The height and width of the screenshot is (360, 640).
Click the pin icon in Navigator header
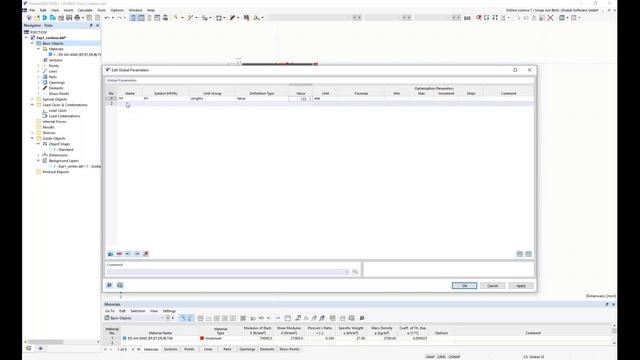pyautogui.click(x=91, y=25)
